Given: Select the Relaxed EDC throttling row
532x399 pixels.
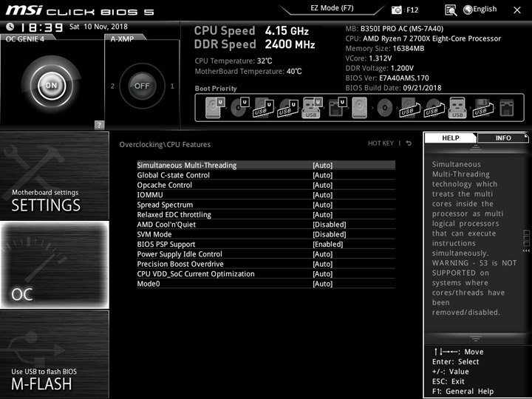Looking at the screenshot, I should (266, 214).
